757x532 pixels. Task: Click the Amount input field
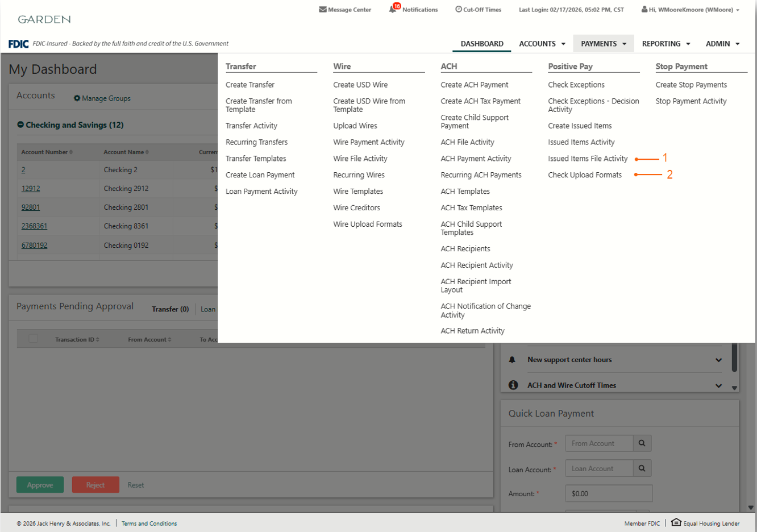pyautogui.click(x=608, y=493)
